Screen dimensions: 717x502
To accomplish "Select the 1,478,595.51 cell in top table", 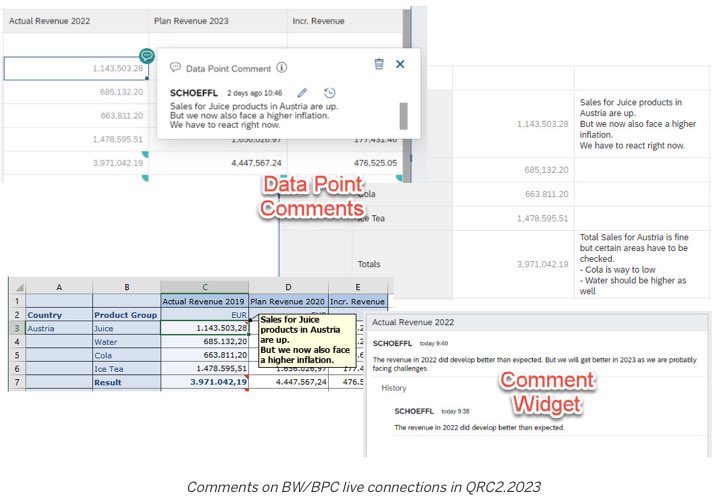I will (x=76, y=139).
